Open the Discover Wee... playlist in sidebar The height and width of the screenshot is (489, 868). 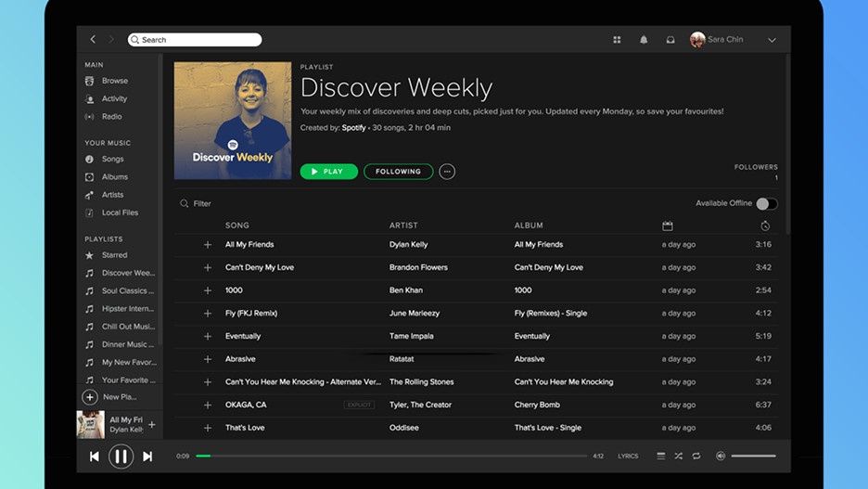[128, 273]
